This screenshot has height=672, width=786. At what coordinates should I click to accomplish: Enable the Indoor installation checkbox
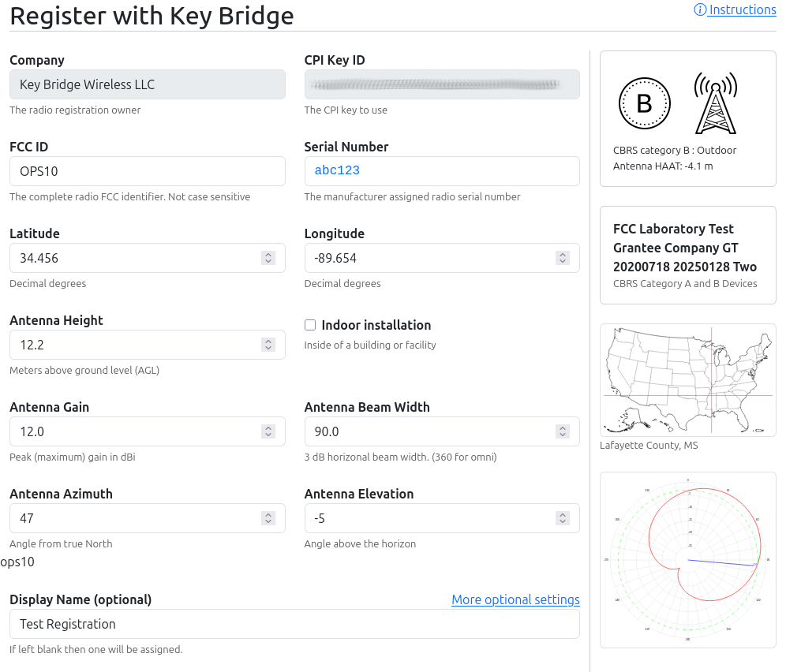point(310,325)
